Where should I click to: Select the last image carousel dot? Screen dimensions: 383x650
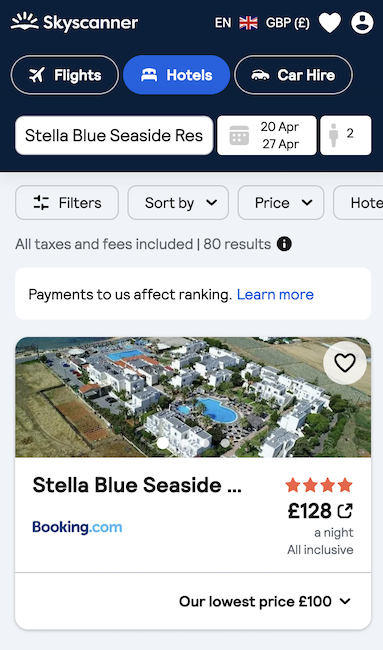(x=225, y=443)
